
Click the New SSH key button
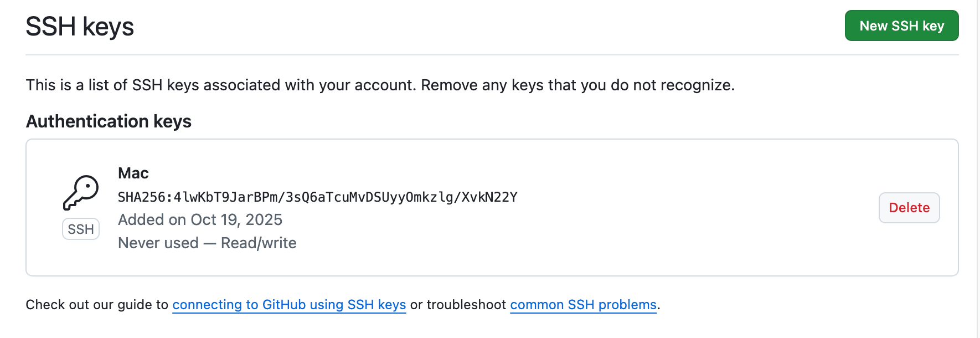(901, 26)
